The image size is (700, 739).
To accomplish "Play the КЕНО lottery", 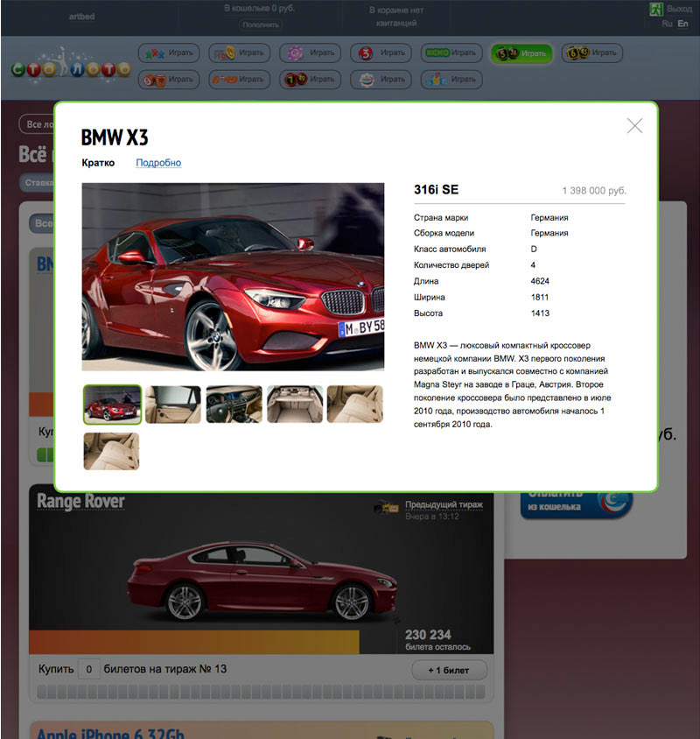I will point(451,53).
